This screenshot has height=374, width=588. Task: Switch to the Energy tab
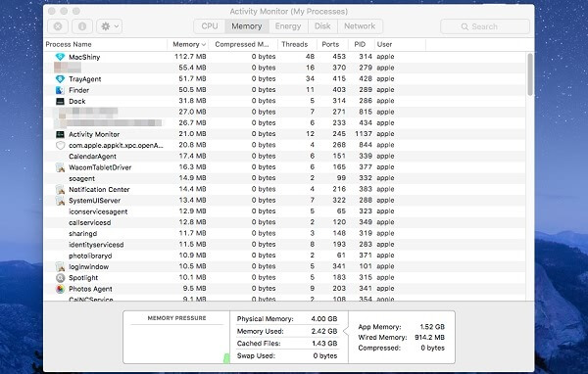click(x=288, y=26)
